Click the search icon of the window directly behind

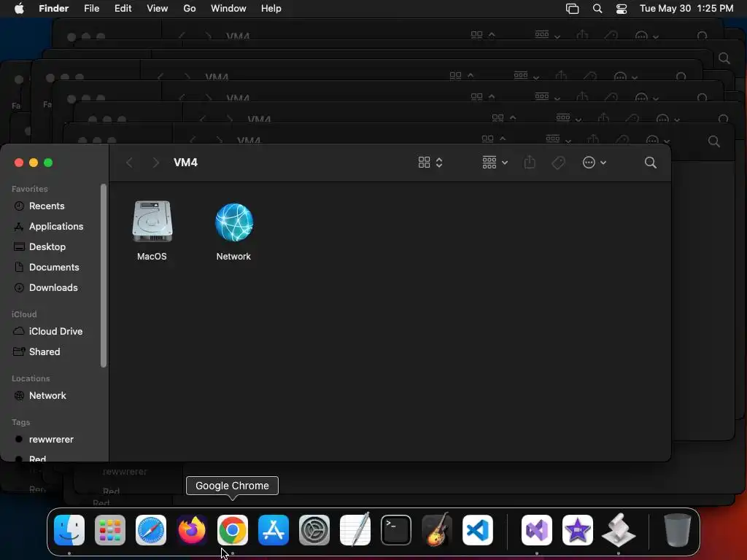[713, 141]
